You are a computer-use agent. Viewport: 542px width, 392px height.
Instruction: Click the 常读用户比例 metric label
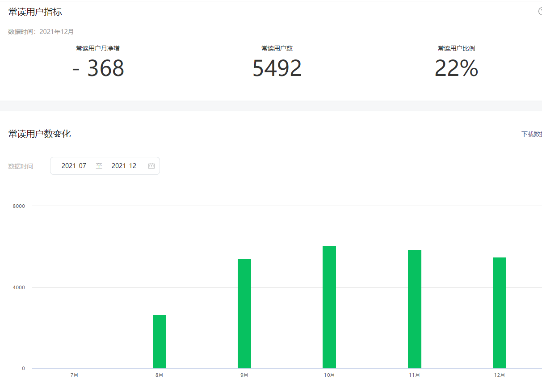[456, 48]
